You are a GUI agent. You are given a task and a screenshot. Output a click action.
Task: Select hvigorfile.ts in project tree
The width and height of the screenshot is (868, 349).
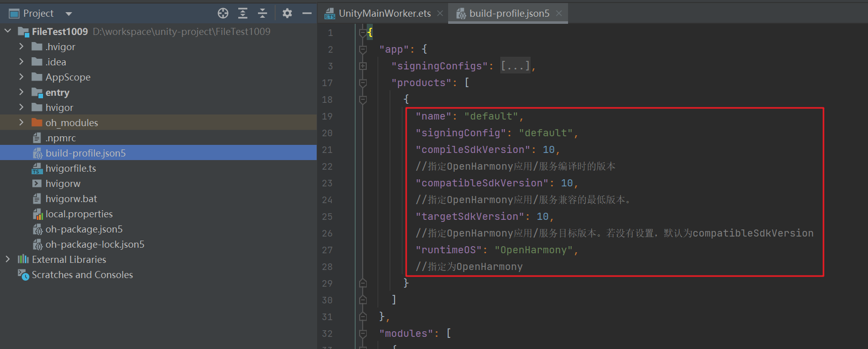70,168
